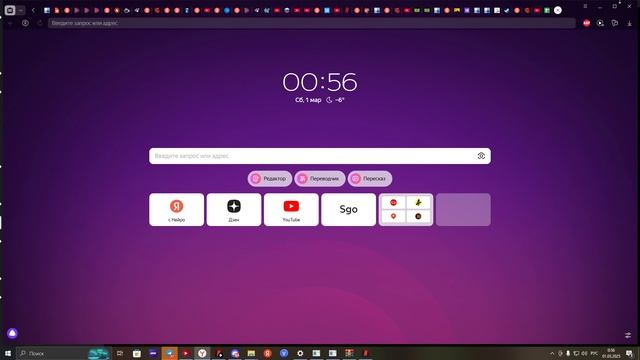The image size is (640, 360).
Task: Close the active new tab
Action: pyautogui.click(x=558, y=10)
